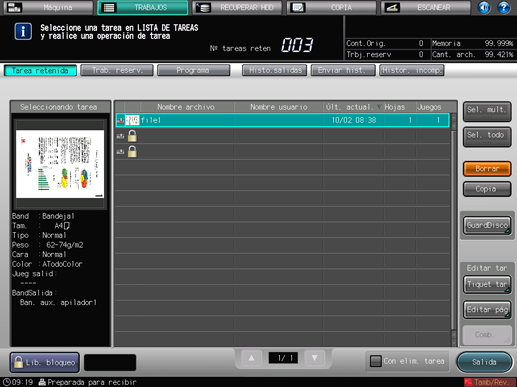Screen dimensions: 517x387
Task: Click the second padlock locked job icon
Action: pyautogui.click(x=132, y=152)
